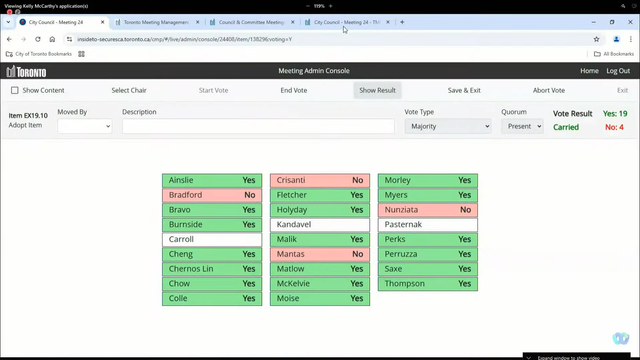Open the browser home page

tap(52, 39)
